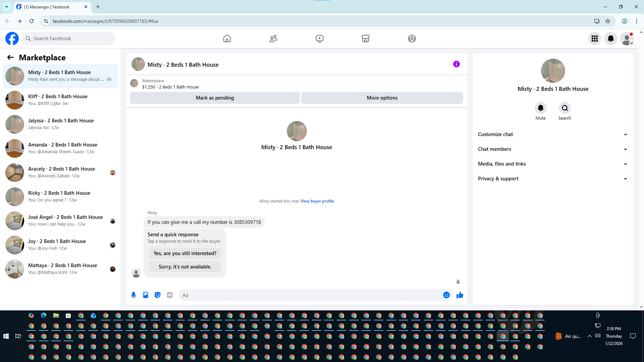Open the account profile avatar menu

coord(627,39)
